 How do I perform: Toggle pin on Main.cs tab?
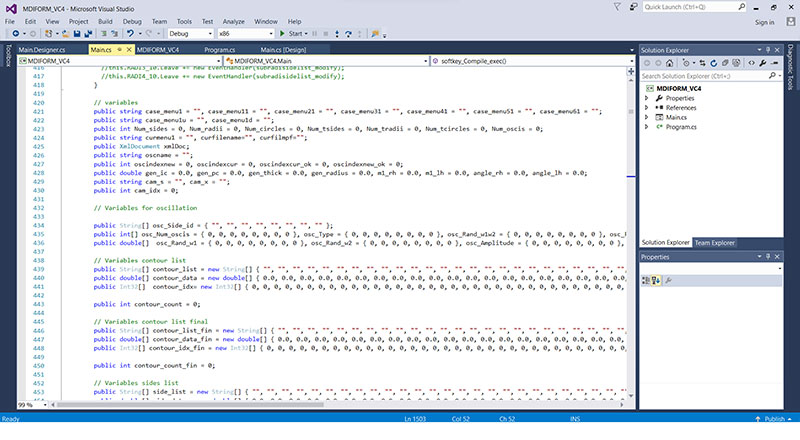[119, 50]
